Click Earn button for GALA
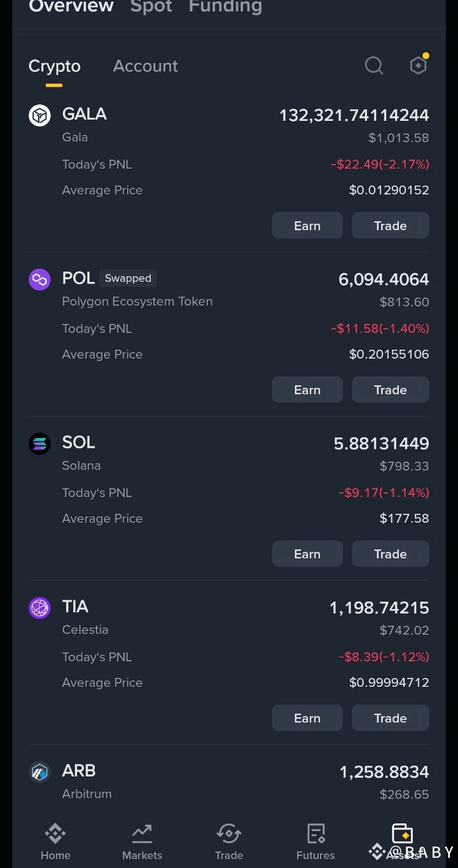Viewport: 458px width, 868px height. click(307, 226)
